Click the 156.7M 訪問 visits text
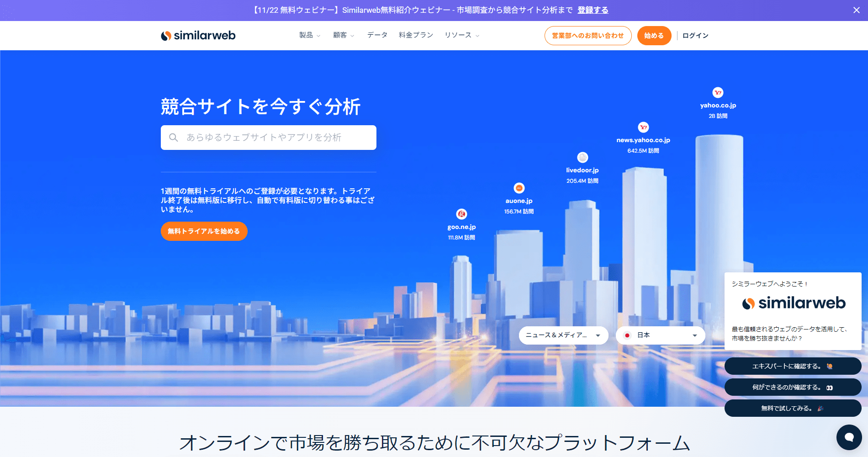This screenshot has width=868, height=457. point(519,212)
